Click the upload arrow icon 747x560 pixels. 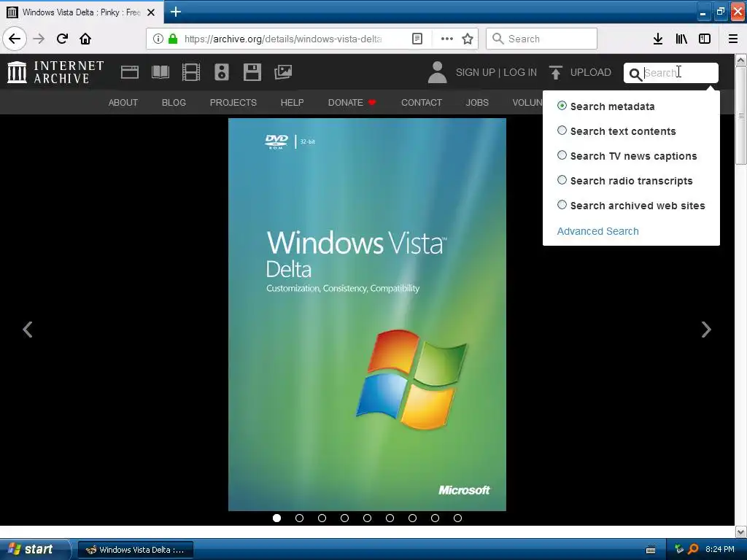[555, 72]
